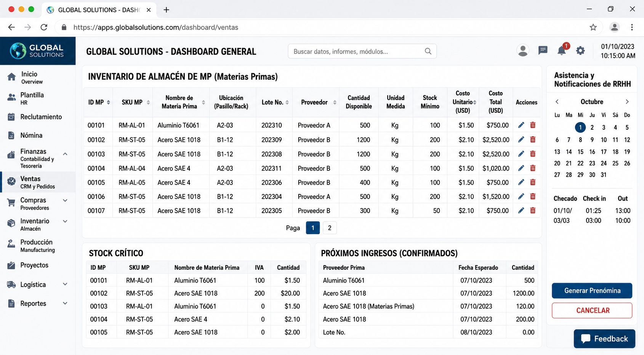Open Producción Manufacturing menu item
644x355 pixels.
[x=38, y=246]
